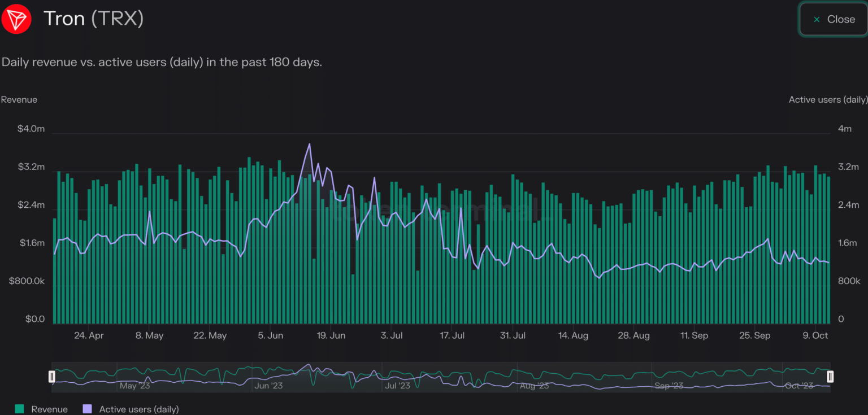Click the right handle of the range navigator
This screenshot has width=868, height=415.
point(830,377)
